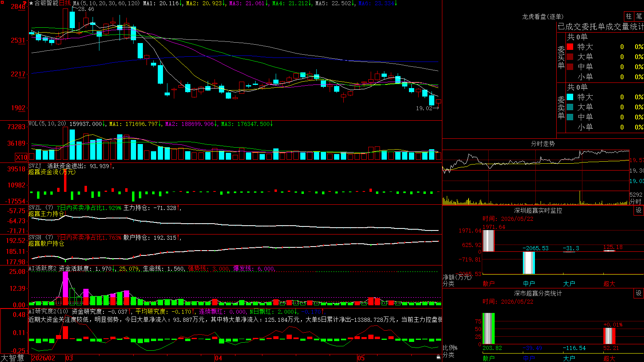Click the X10 volume multiplier badge
The height and width of the screenshot is (362, 644).
pyautogui.click(x=21, y=157)
